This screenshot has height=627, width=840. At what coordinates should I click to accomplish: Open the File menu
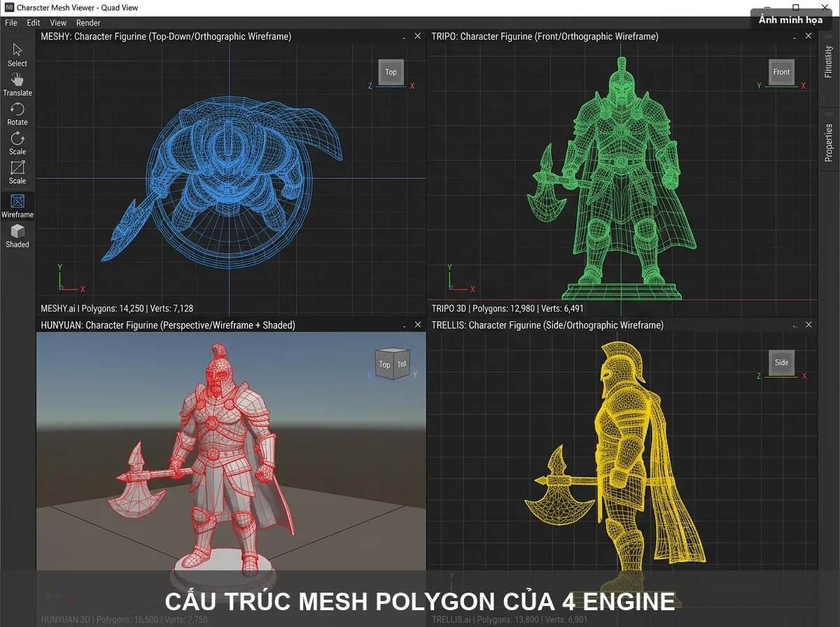pos(11,22)
